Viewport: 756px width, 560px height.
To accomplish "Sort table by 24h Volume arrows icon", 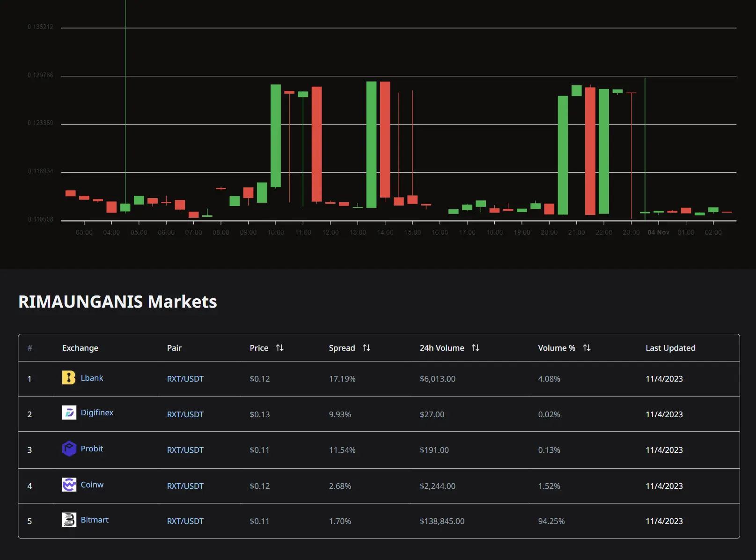I will [x=476, y=348].
